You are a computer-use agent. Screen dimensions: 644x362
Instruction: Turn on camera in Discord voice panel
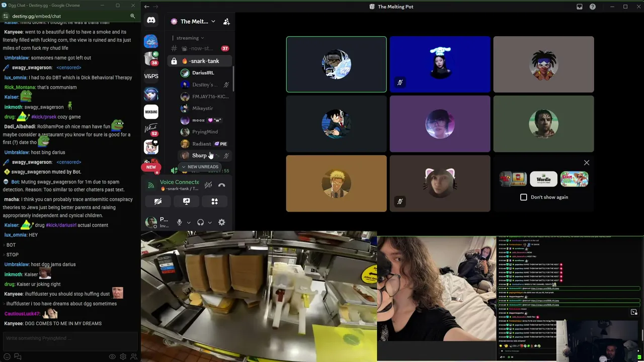pyautogui.click(x=158, y=201)
